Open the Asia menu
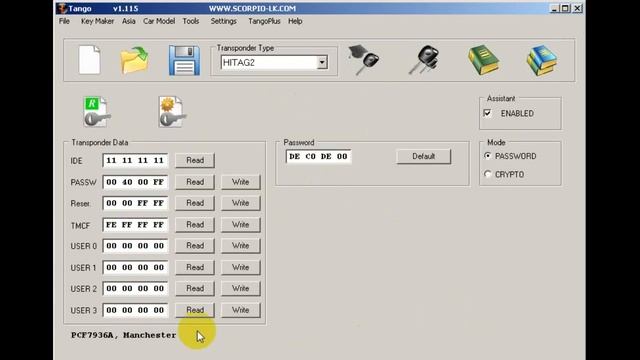 click(129, 21)
